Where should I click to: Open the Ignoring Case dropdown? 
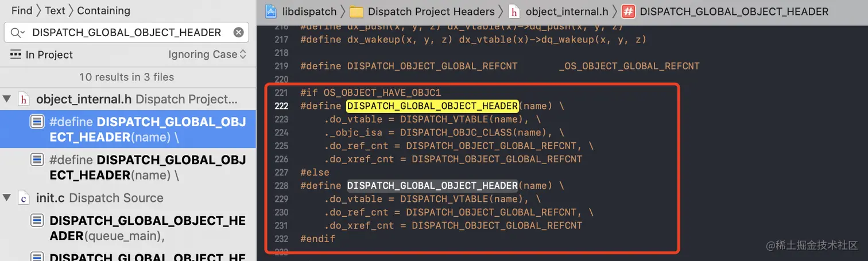pyautogui.click(x=207, y=54)
